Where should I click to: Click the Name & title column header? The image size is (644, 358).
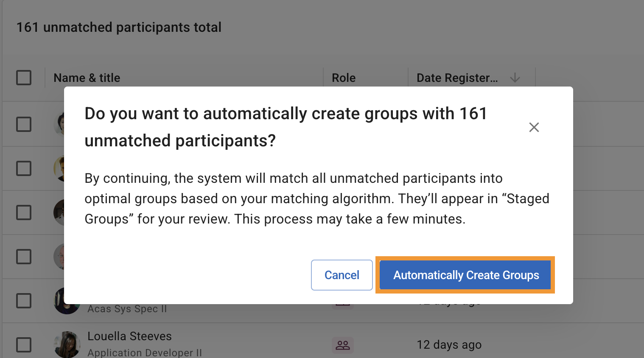tap(87, 78)
